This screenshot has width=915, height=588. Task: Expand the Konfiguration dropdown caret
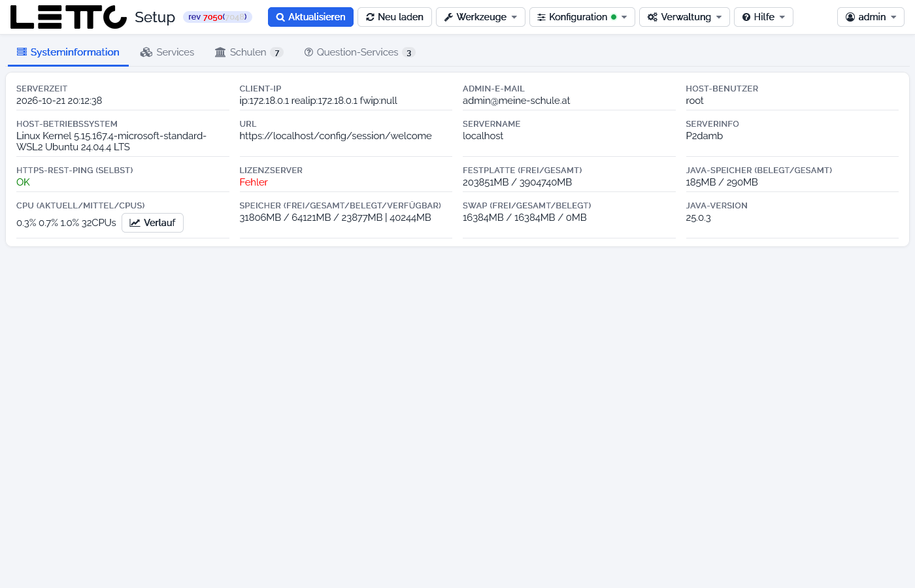(624, 18)
